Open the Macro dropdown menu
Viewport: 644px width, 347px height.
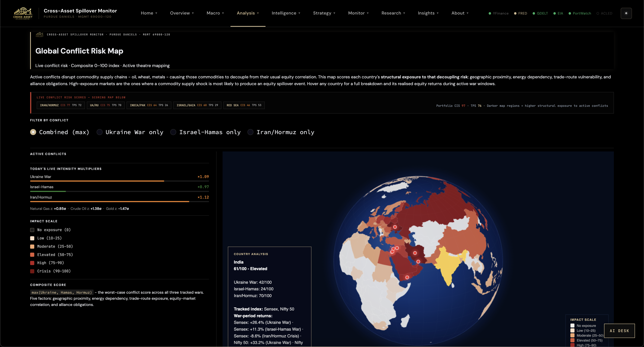click(x=215, y=13)
